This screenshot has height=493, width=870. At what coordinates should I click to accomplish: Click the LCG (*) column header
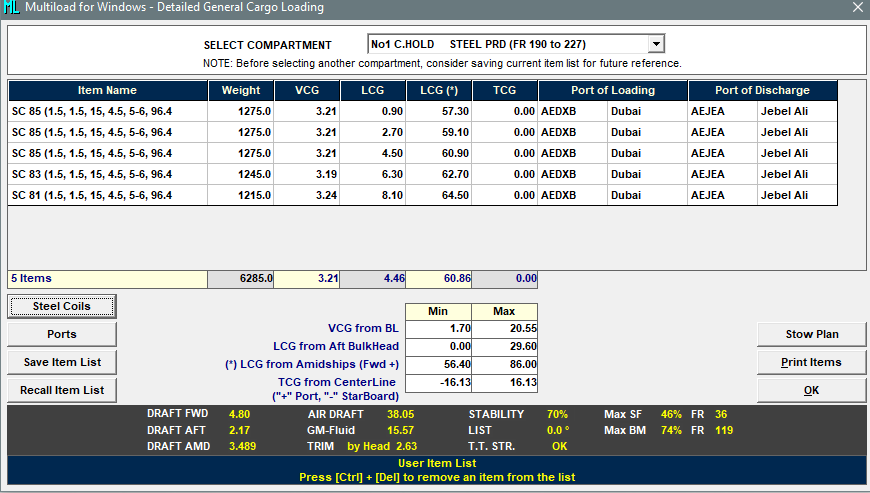[439, 90]
